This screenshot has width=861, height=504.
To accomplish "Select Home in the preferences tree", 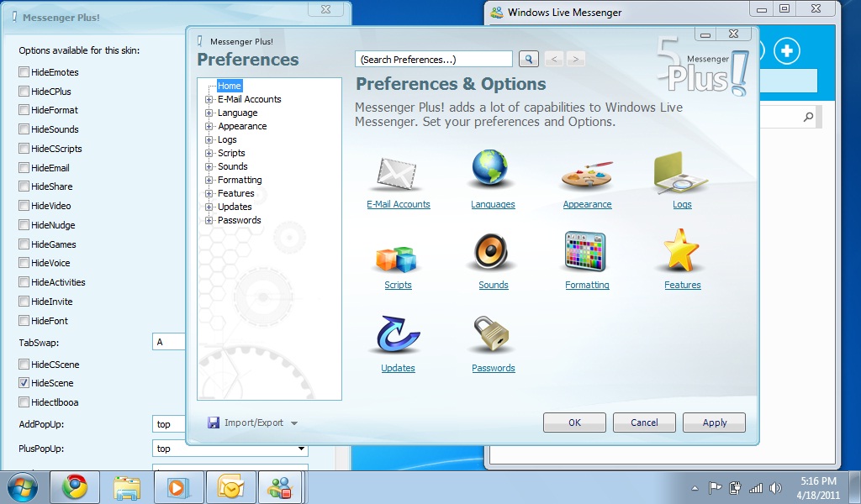I will 229,86.
